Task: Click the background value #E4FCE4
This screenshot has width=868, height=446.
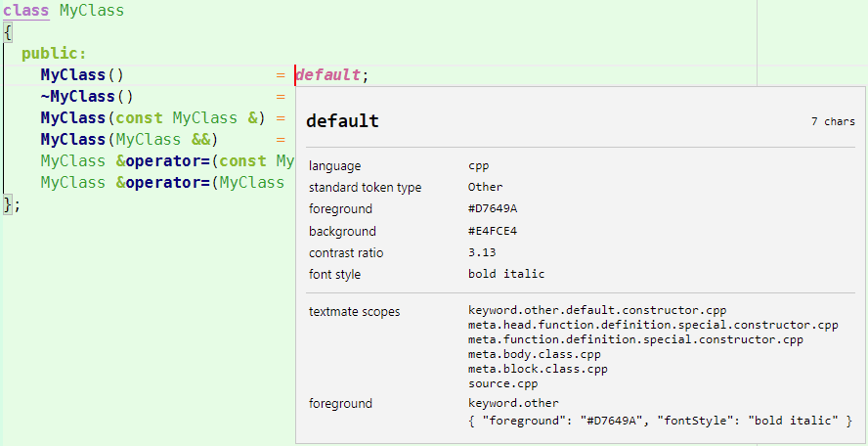Action: [x=493, y=231]
